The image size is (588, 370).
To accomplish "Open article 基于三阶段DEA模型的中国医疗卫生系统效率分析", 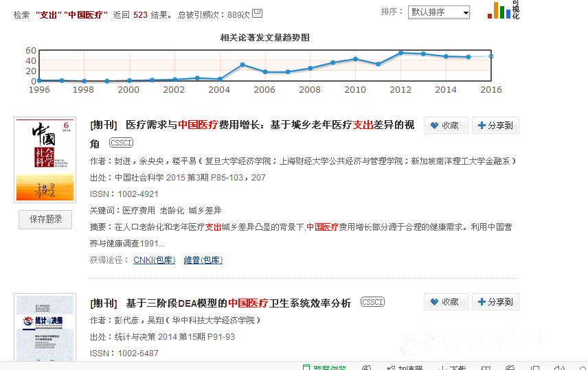I will click(238, 303).
